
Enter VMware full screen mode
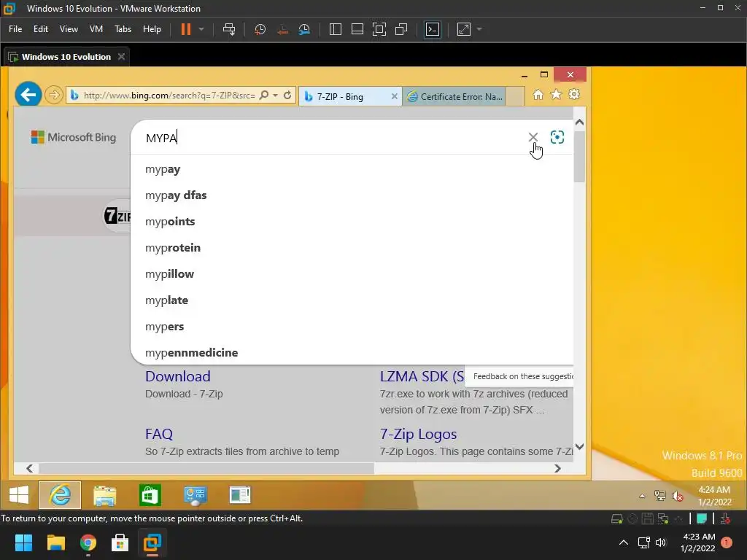[x=379, y=29]
